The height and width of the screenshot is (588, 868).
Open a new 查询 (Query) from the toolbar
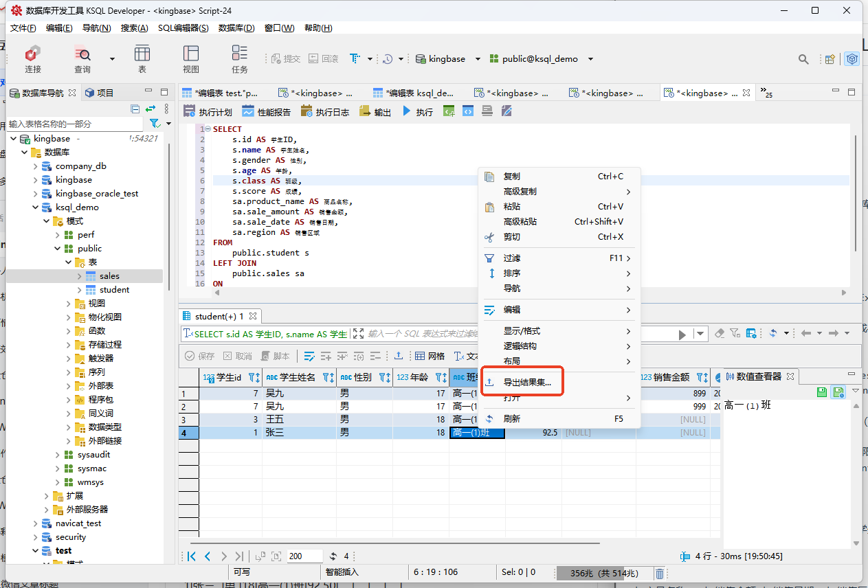point(82,58)
